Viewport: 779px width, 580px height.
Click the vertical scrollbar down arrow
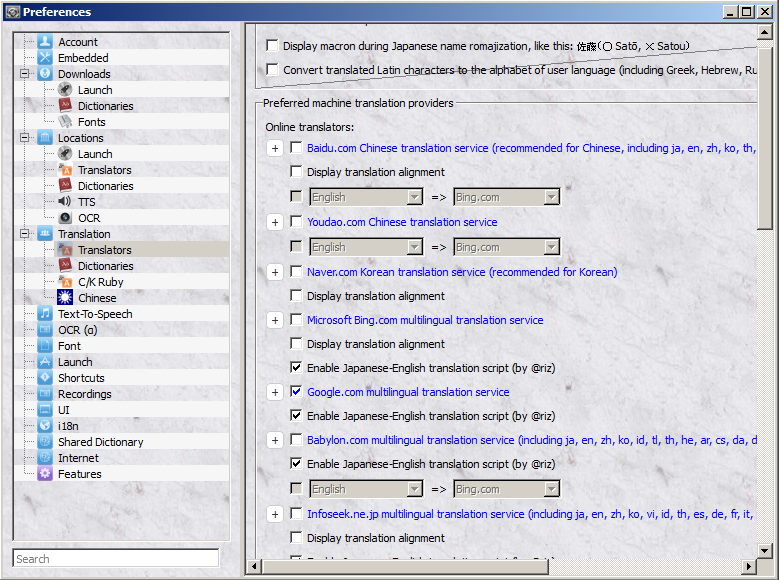(765, 550)
